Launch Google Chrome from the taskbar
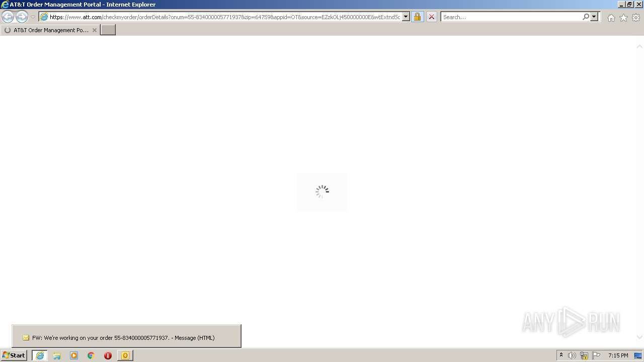This screenshot has width=644, height=362. (x=91, y=355)
